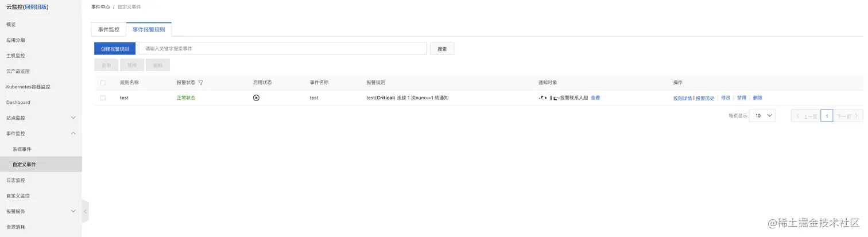Viewport: 868px width, 237px height.
Task: Click the 删除 link in the test row
Action: pos(758,98)
